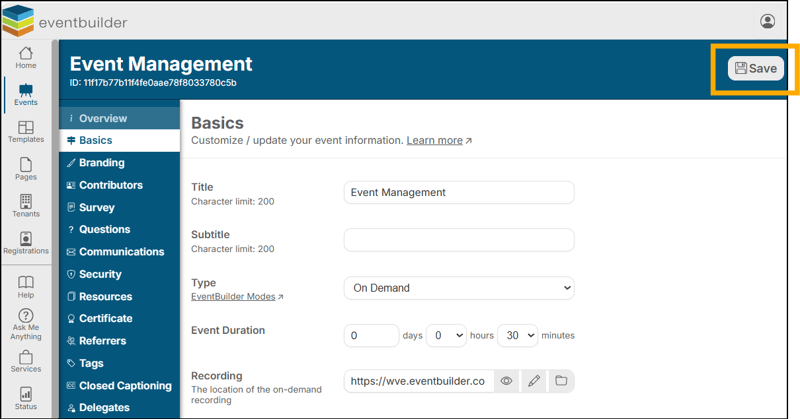Go to Events in the sidebar
Image resolution: width=800 pixels, height=419 pixels.
tap(26, 95)
